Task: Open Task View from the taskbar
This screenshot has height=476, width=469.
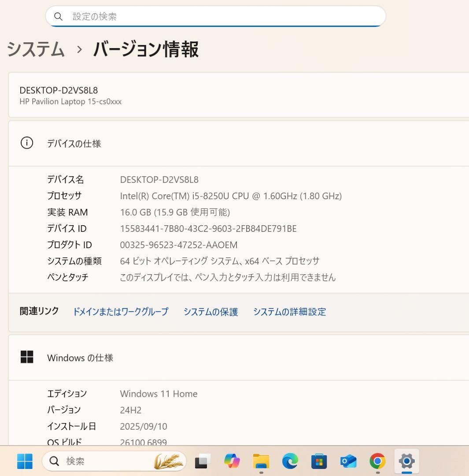Action: click(x=202, y=461)
